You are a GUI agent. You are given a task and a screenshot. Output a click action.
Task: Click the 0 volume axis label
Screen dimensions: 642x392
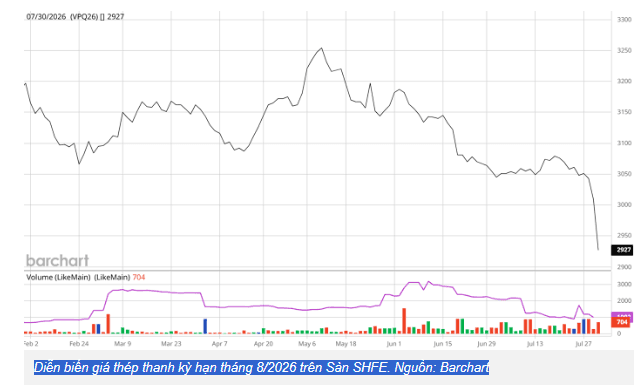click(x=619, y=333)
